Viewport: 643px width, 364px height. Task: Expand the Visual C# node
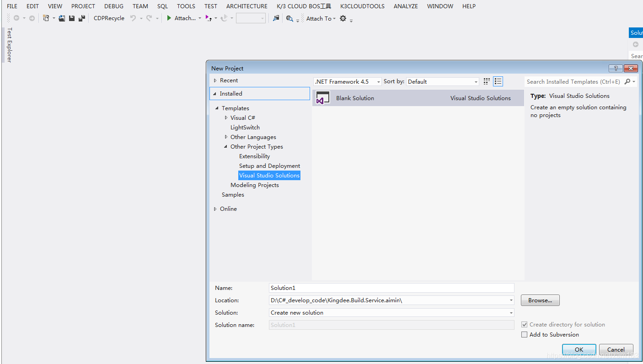click(x=226, y=118)
